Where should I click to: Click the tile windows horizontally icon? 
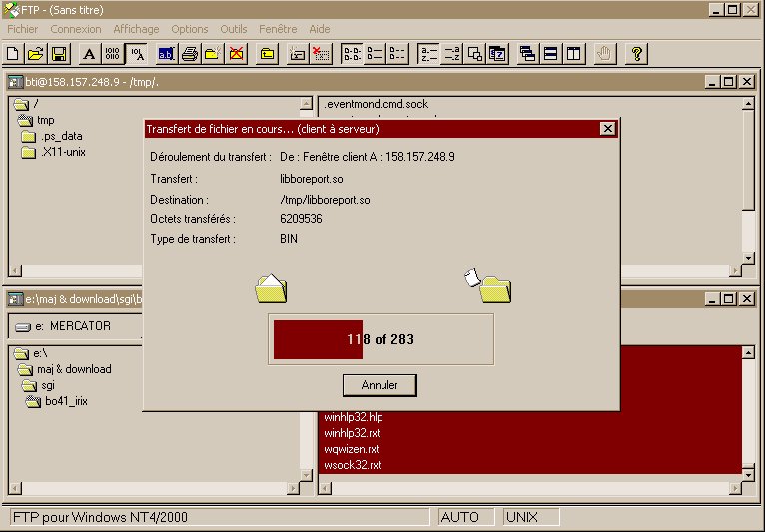pos(551,54)
